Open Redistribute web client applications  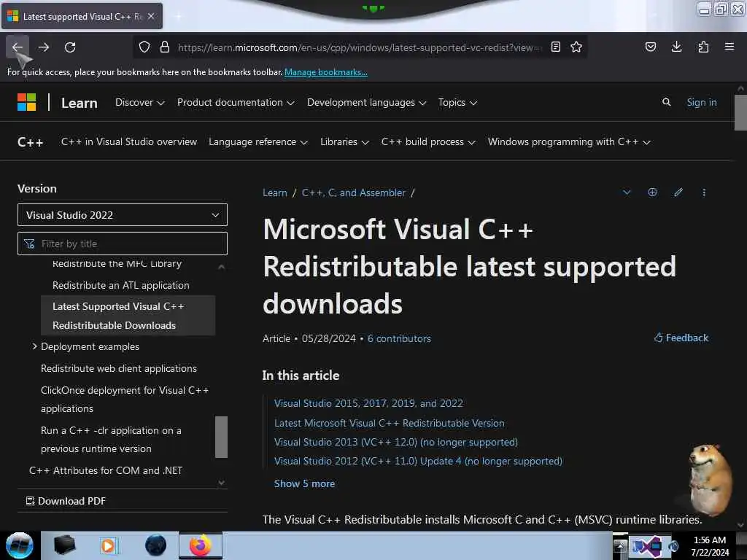(119, 368)
